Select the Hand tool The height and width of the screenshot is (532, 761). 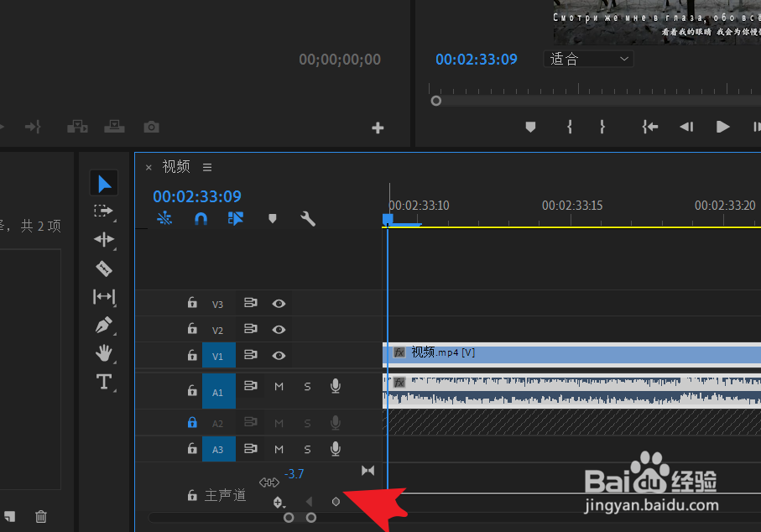click(104, 353)
